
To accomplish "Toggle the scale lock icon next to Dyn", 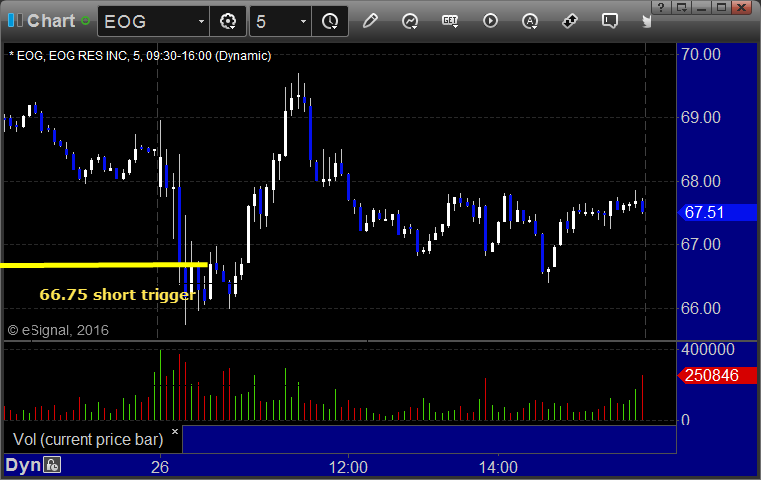I will click(x=52, y=465).
